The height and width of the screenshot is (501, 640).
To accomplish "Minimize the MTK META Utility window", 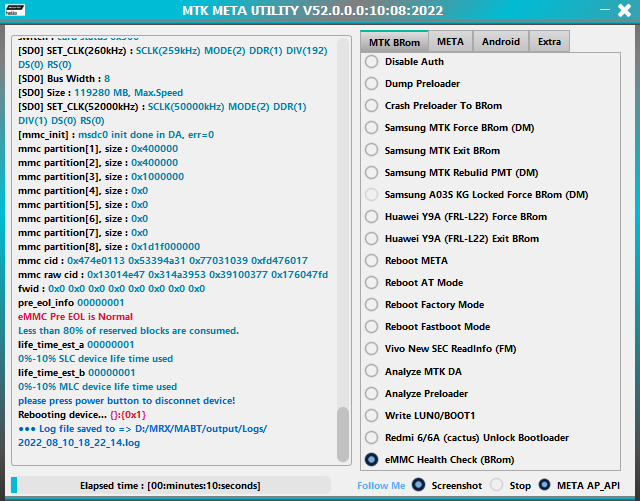I will pyautogui.click(x=605, y=9).
